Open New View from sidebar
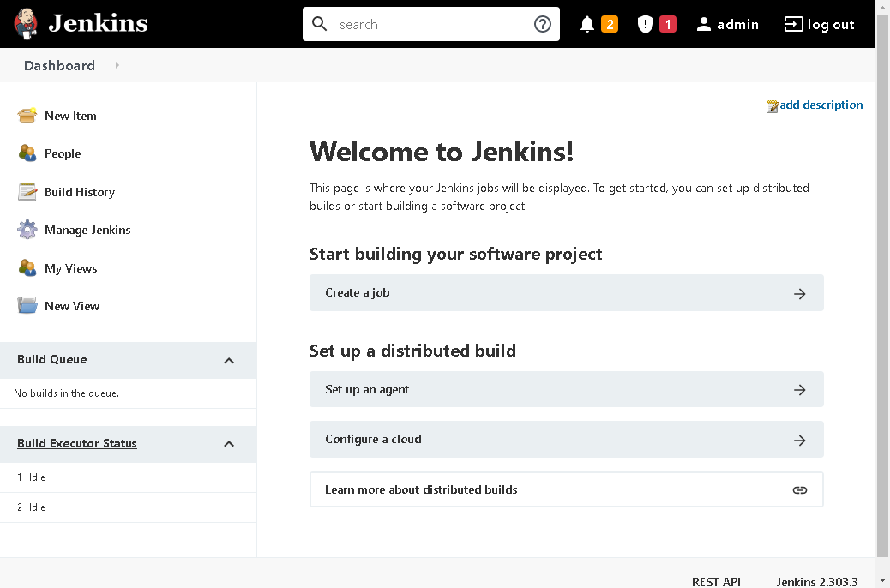The width and height of the screenshot is (890, 588). [72, 306]
